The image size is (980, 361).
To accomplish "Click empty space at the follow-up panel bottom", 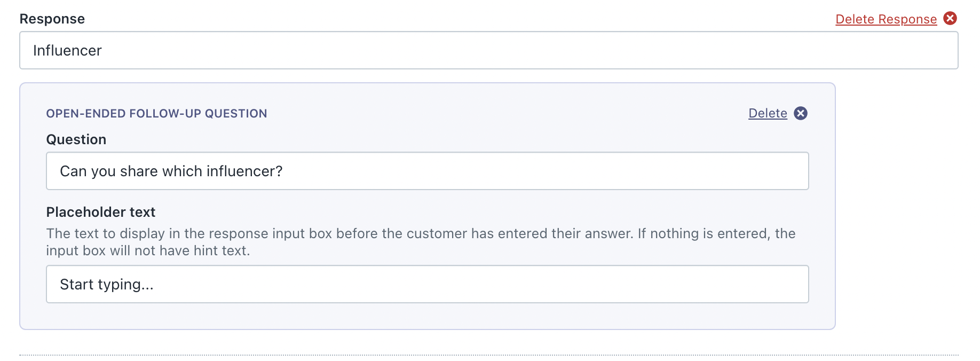I will point(427,317).
